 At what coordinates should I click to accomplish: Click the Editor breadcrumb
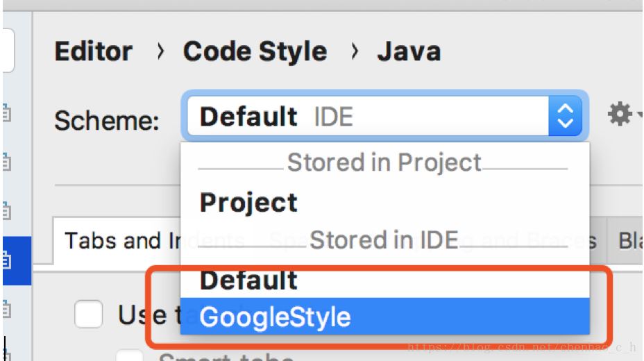[93, 52]
